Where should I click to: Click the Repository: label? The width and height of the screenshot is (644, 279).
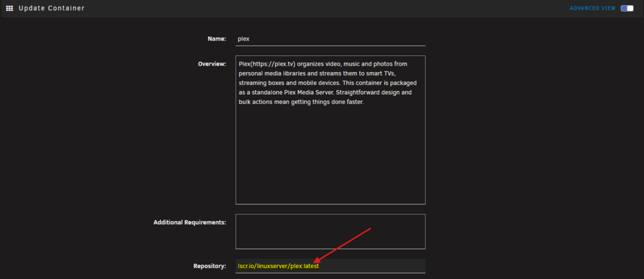[x=209, y=266]
